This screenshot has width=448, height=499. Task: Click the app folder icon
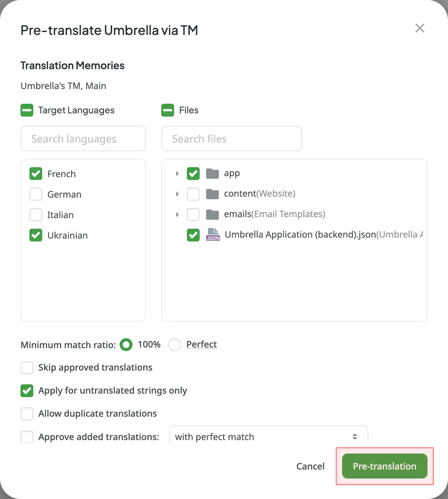pos(212,174)
